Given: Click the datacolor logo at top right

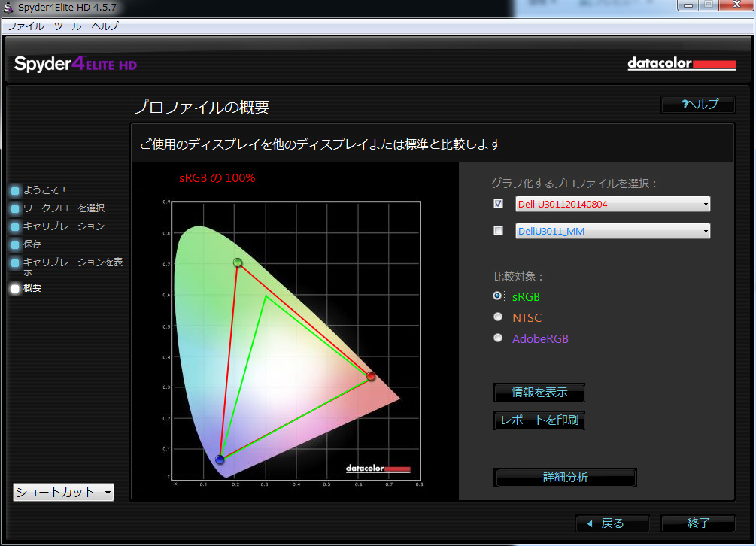Looking at the screenshot, I should tap(682, 63).
